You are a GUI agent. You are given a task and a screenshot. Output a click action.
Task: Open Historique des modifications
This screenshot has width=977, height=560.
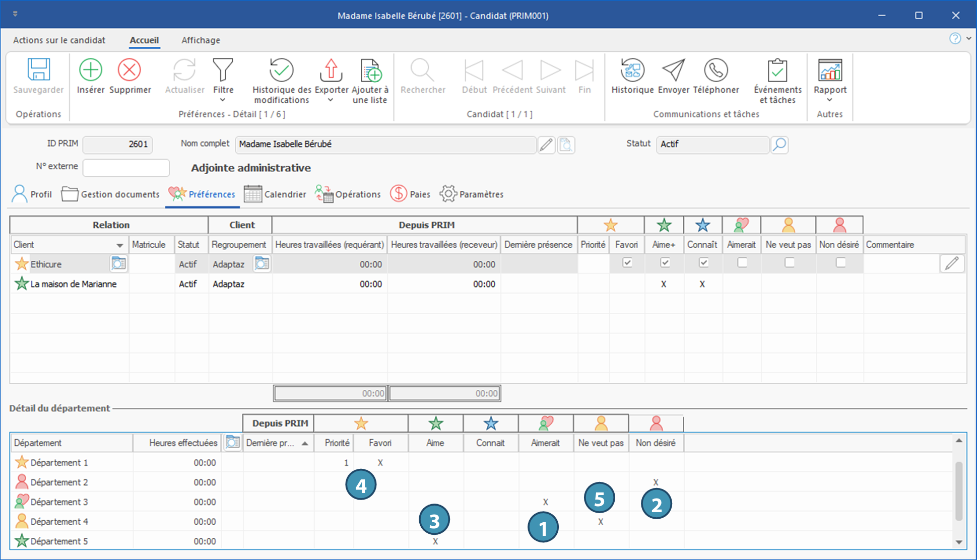[281, 70]
